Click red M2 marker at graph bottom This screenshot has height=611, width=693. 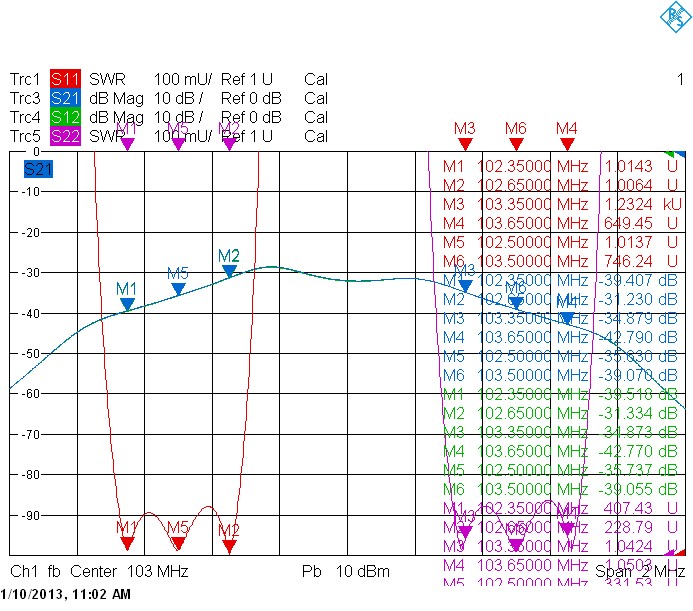tap(229, 547)
